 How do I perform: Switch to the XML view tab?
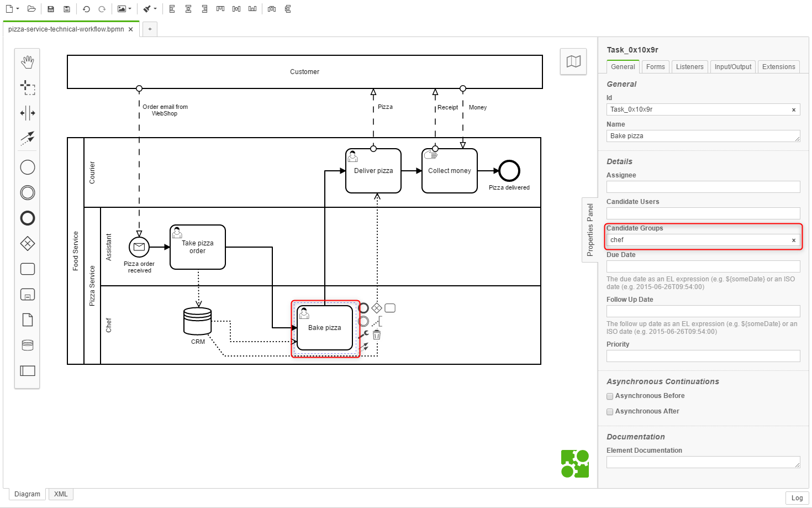click(x=61, y=494)
